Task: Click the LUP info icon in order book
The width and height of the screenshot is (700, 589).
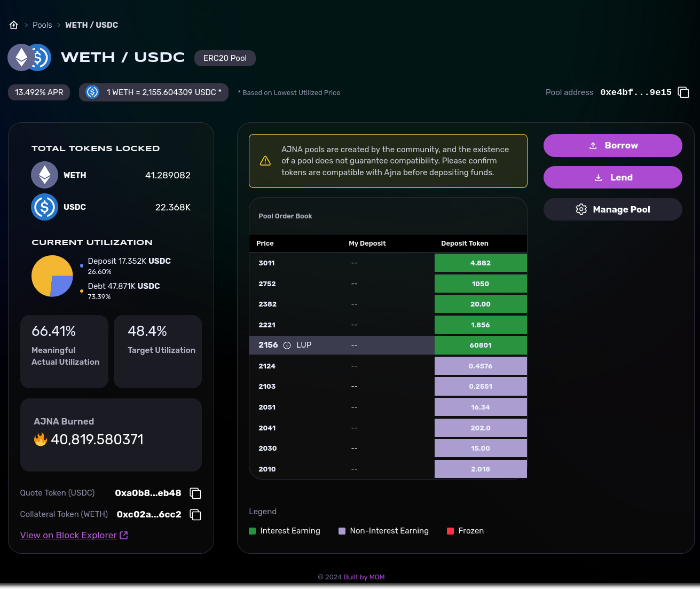Action: point(287,345)
